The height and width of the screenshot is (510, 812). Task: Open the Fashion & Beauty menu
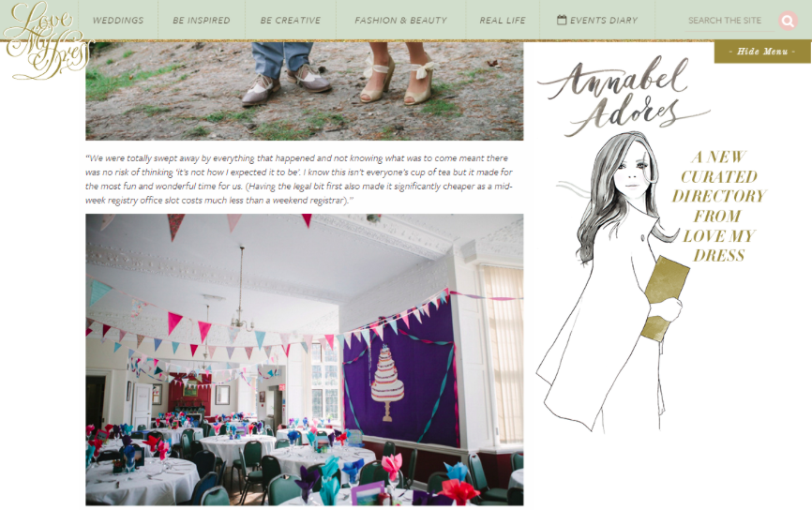(400, 21)
